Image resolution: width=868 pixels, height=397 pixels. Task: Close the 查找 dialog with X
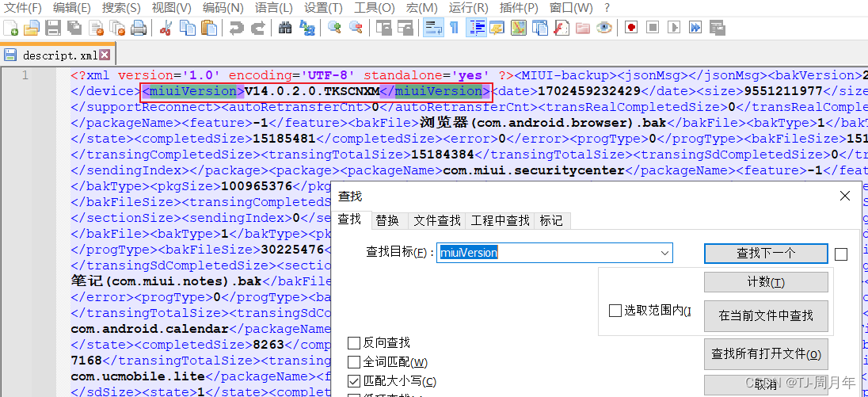click(845, 196)
